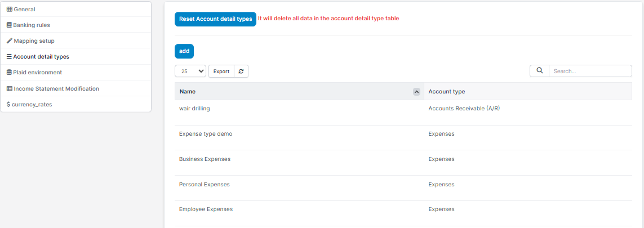
Task: Select the Business Expenses row name
Action: (x=205, y=159)
